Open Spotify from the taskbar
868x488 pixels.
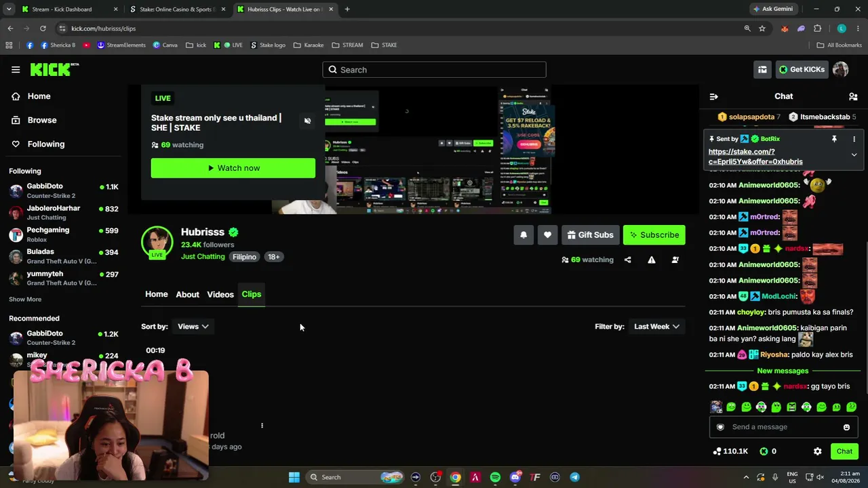coord(495,477)
